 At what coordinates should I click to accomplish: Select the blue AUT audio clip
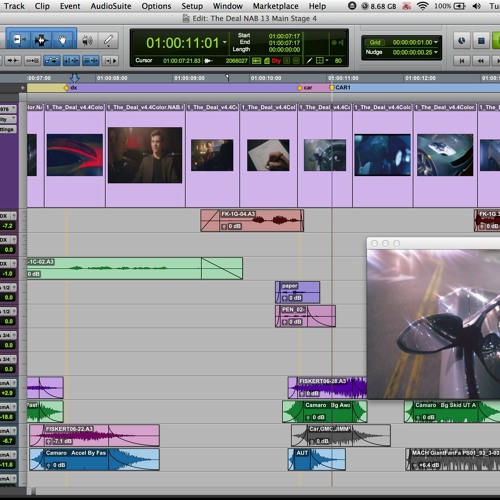[317, 459]
